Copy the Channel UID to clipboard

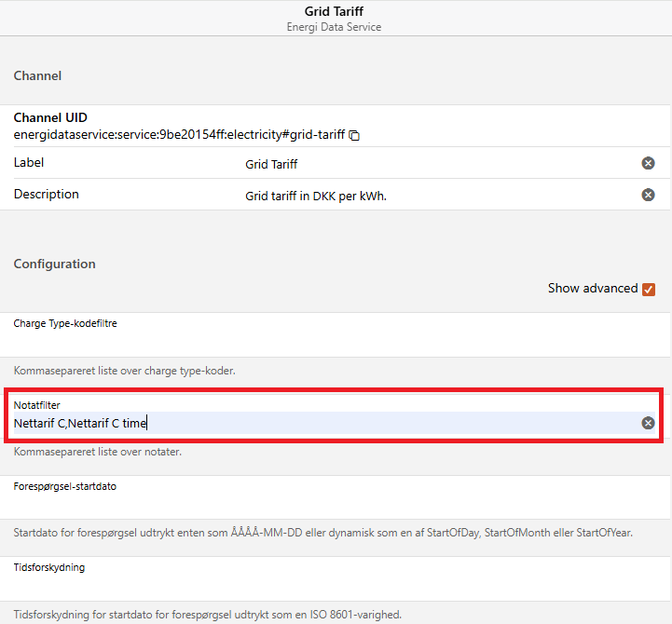(355, 136)
